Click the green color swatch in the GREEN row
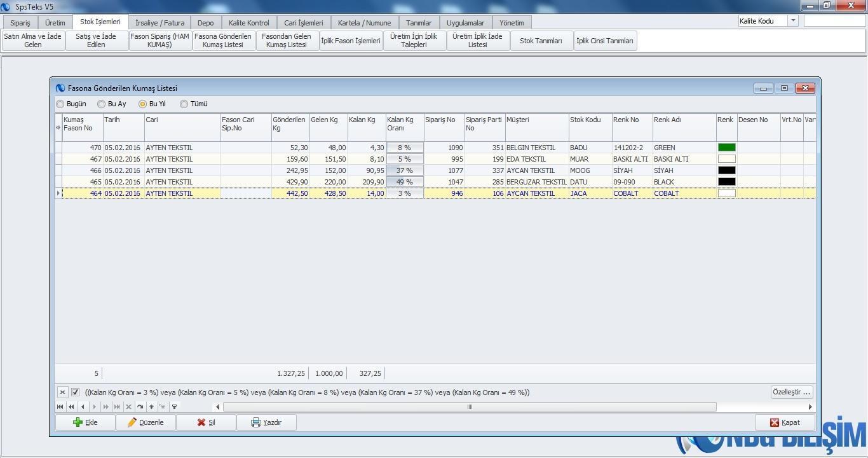 click(x=727, y=148)
